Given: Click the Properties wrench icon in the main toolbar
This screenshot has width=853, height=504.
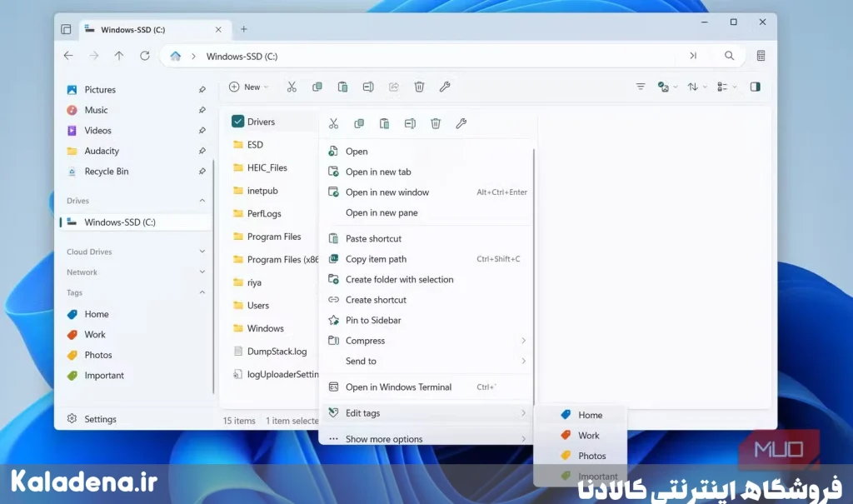Looking at the screenshot, I should pos(445,87).
